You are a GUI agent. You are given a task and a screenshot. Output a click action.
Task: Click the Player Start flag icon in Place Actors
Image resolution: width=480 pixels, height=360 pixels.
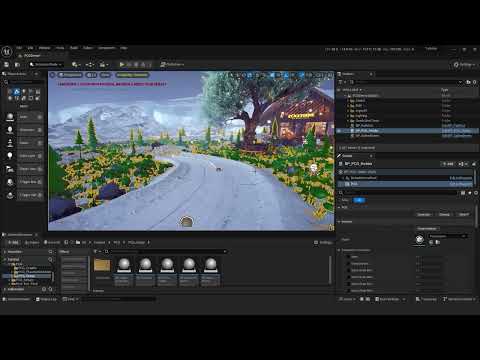[10, 169]
